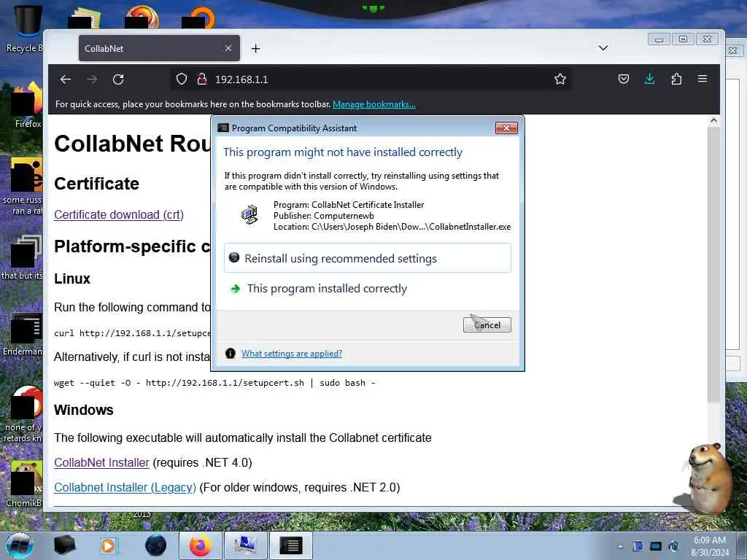Open the shield tracking protection icon

[182, 79]
